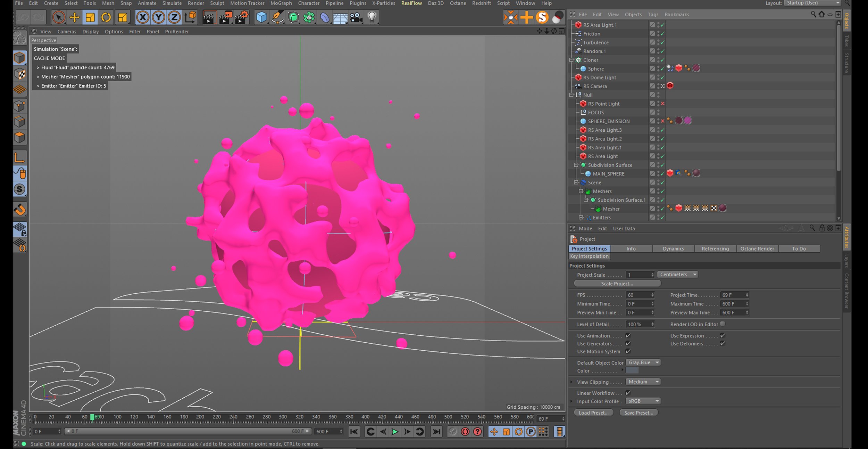
Task: Add a light bulb object
Action: (x=372, y=17)
